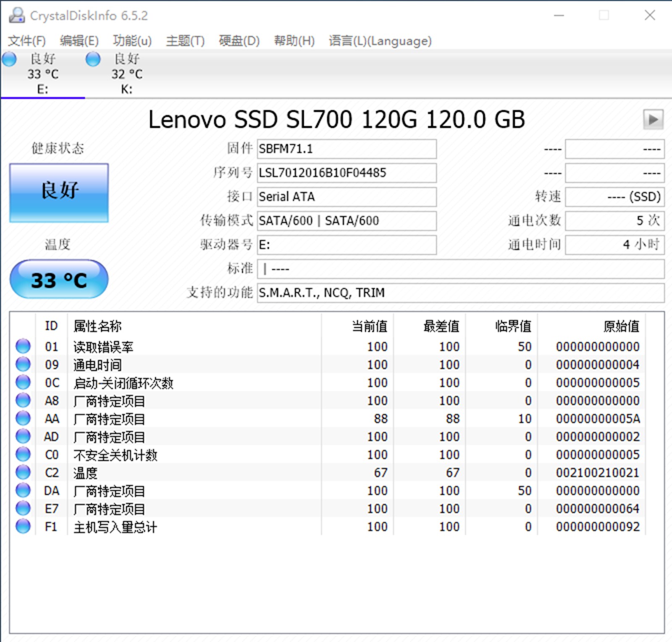Screen dimensions: 672x642
Task: Open the 功能(u) menu
Action: coord(131,41)
